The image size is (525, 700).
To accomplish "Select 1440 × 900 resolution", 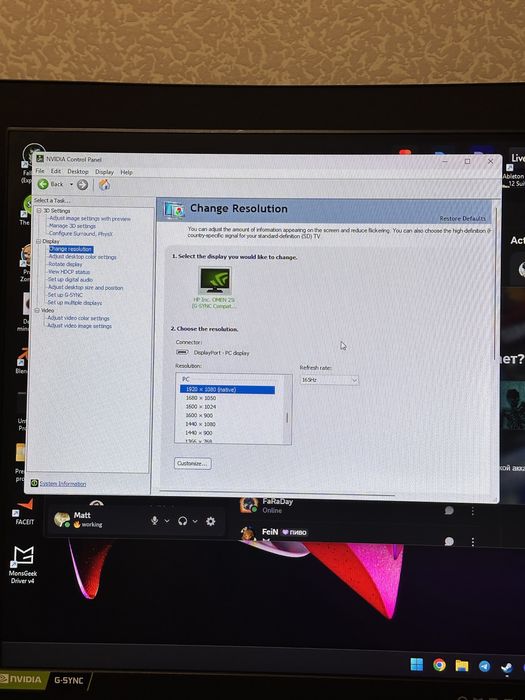I will point(199,433).
